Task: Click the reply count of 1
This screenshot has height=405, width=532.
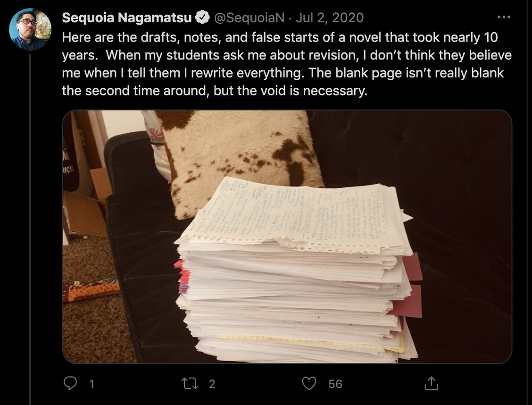Action: (91, 384)
